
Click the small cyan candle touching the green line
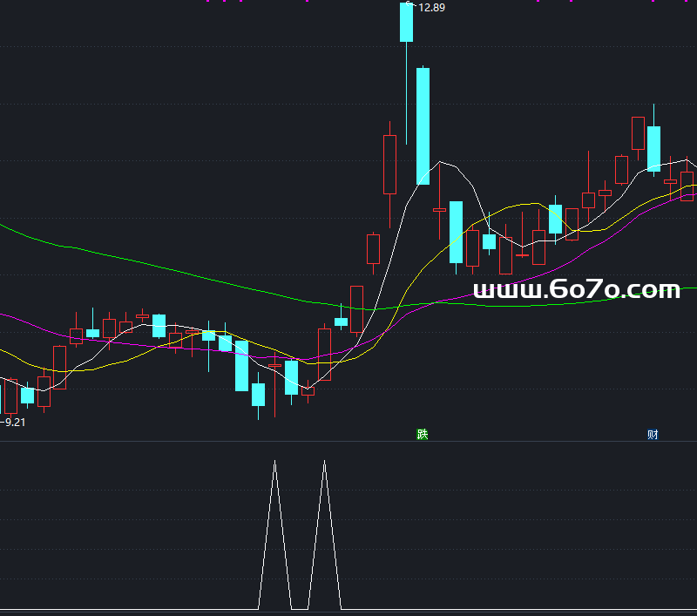point(341,322)
